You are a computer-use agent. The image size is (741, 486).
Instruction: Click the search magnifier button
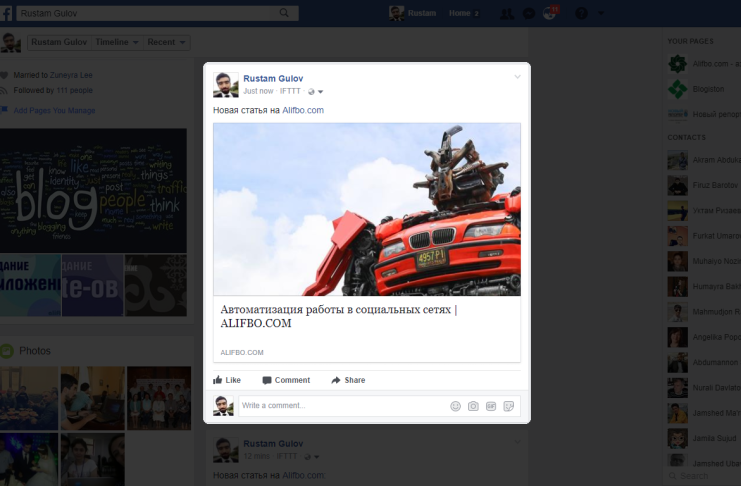coord(284,13)
